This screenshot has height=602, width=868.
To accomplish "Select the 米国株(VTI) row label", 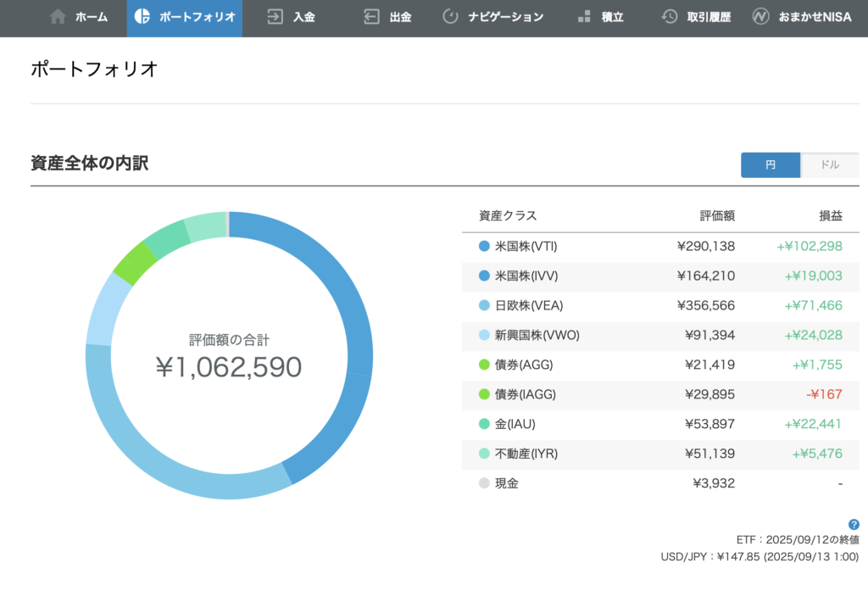I will click(x=526, y=247).
